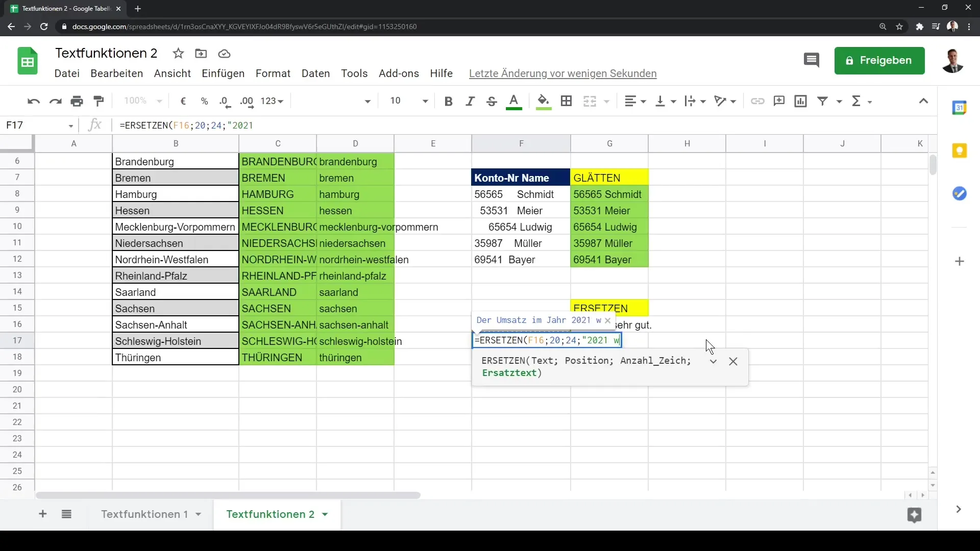Open text color picker

point(514,101)
